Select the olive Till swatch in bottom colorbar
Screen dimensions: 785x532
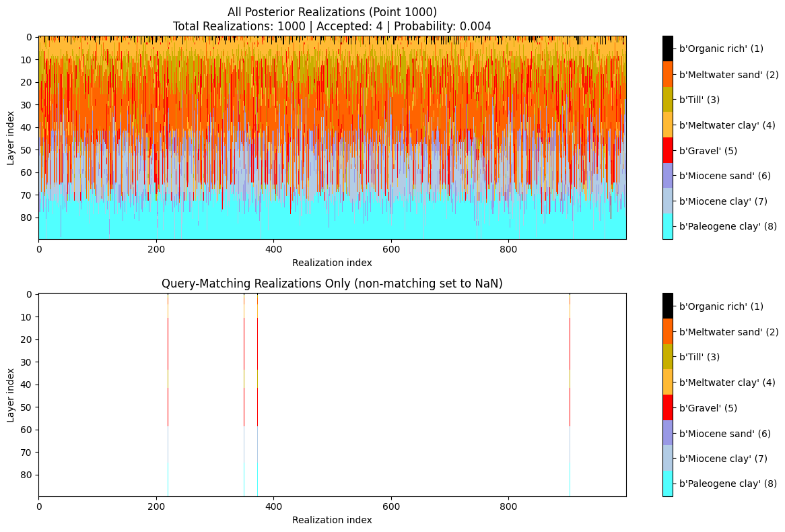(667, 357)
